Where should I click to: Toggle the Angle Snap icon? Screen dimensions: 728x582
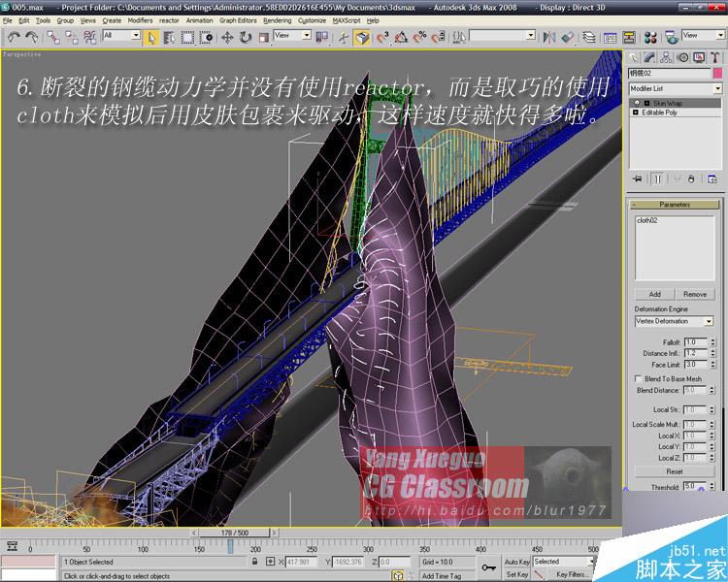pos(401,38)
